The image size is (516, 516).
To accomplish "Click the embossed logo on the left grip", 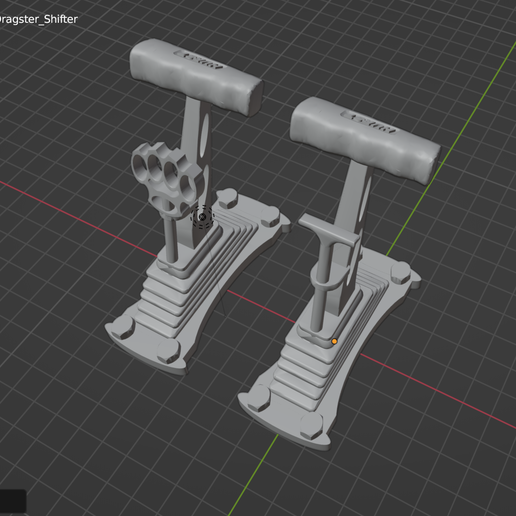I will [199, 60].
